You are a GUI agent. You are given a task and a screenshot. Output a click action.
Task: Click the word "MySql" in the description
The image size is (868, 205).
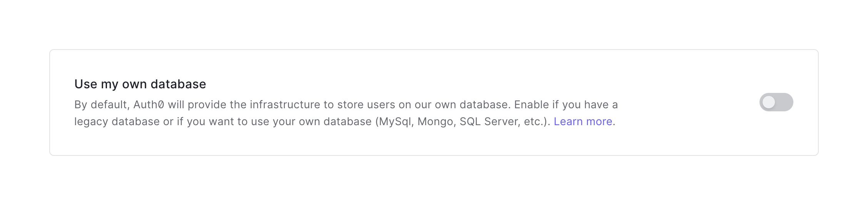(395, 122)
